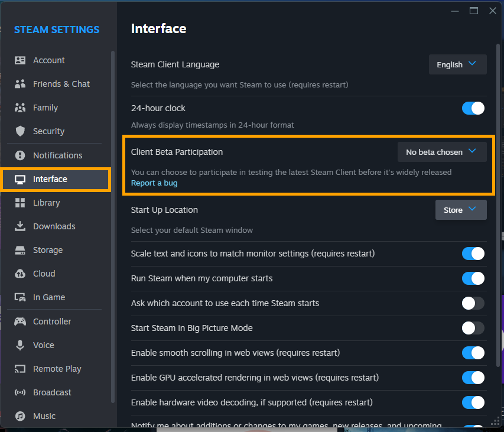Click the Security shield icon
The width and height of the screenshot is (504, 432).
click(20, 131)
